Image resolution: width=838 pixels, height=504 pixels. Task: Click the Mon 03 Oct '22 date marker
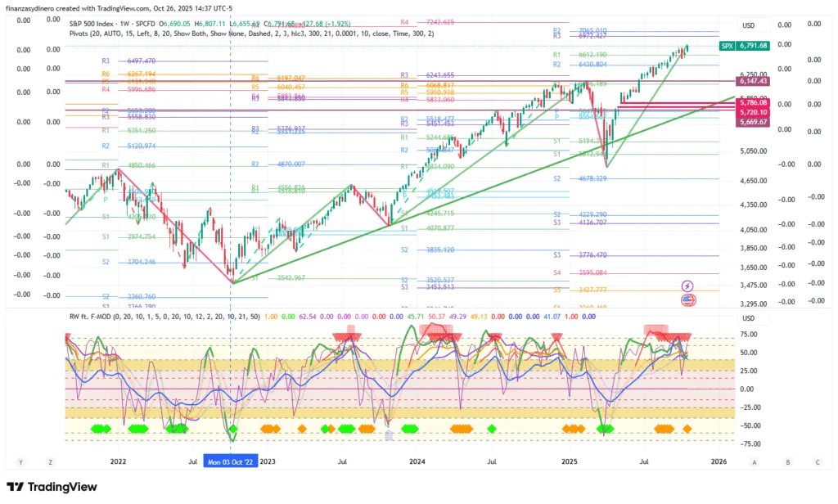230,461
